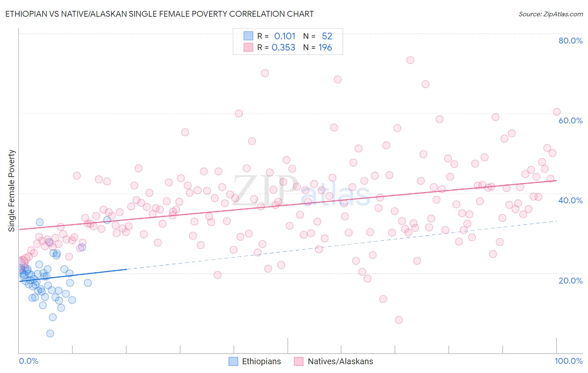Image resolution: width=588 pixels, height=373 pixels.
Task: Click the Natives/Alaskans legend label
Action: pyautogui.click(x=340, y=361)
